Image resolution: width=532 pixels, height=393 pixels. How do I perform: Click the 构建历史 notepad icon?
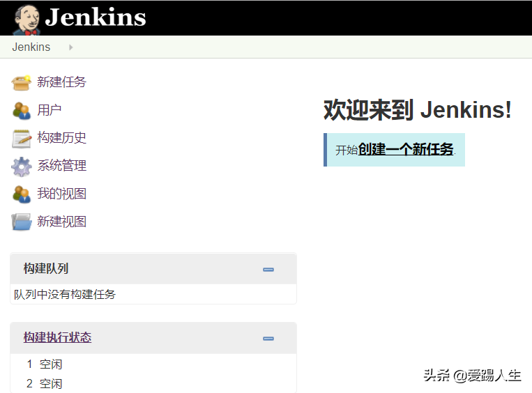pyautogui.click(x=22, y=139)
